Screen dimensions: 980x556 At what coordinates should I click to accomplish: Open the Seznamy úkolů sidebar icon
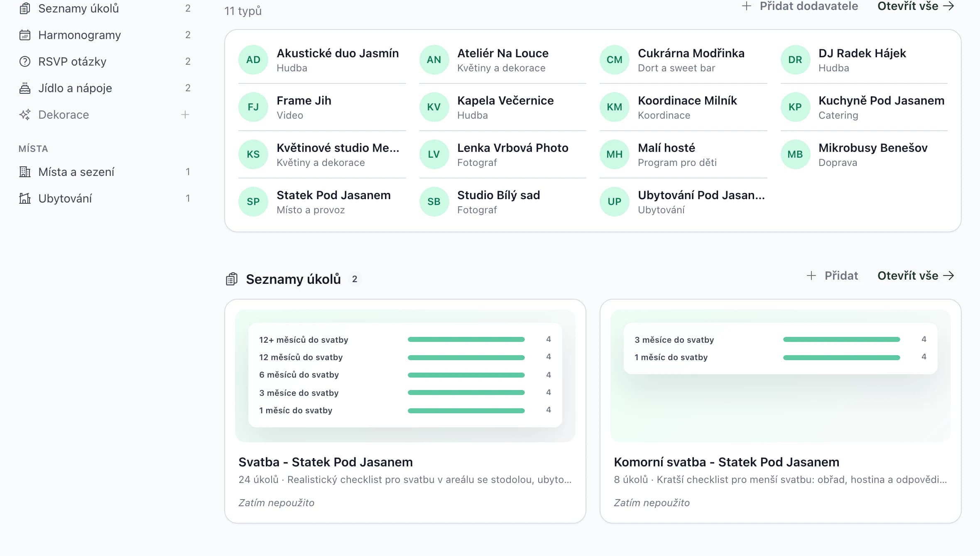pyautogui.click(x=25, y=8)
